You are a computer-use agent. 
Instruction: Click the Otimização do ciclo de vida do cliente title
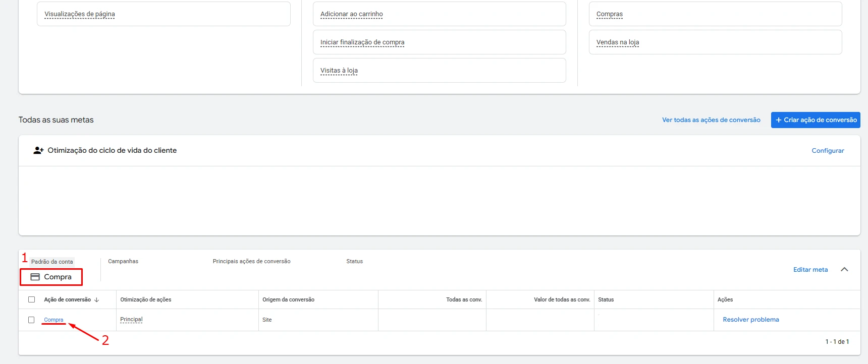[x=112, y=150]
